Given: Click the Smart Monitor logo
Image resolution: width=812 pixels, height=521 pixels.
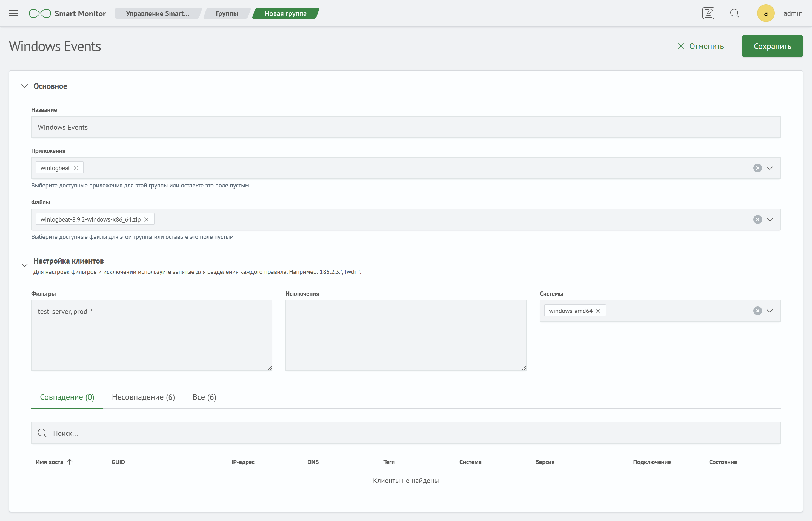Looking at the screenshot, I should point(67,13).
